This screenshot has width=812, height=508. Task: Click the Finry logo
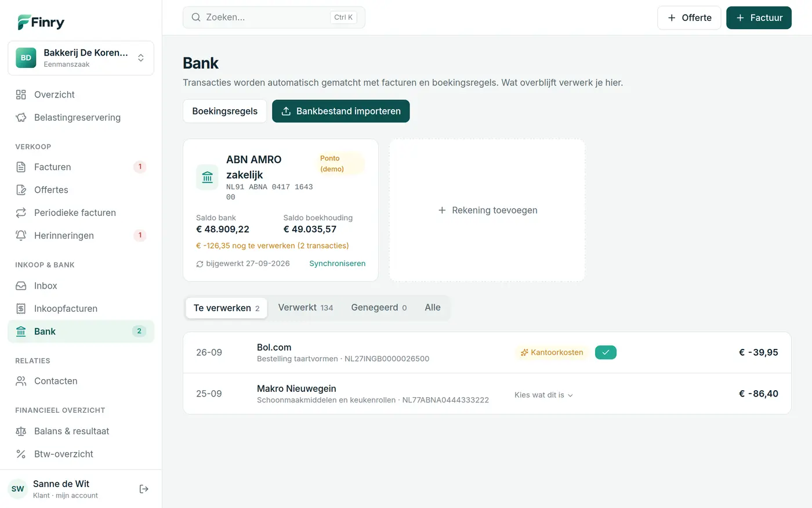[x=41, y=22]
